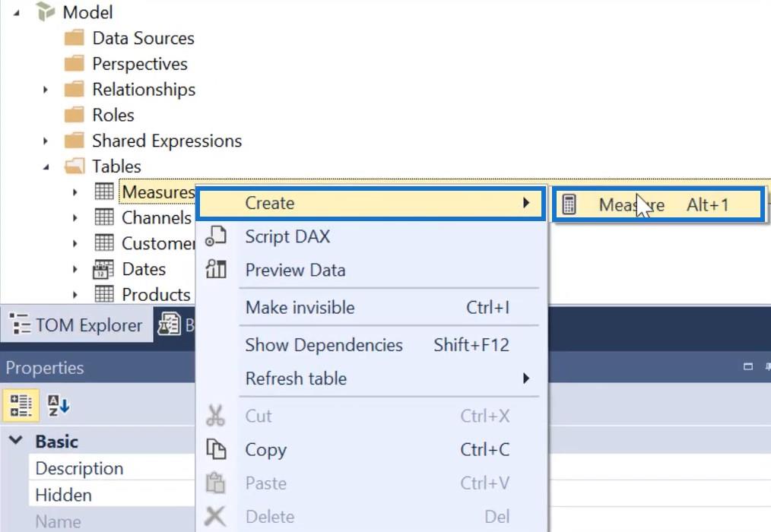Choose Make invisible in context menu

click(x=371, y=307)
